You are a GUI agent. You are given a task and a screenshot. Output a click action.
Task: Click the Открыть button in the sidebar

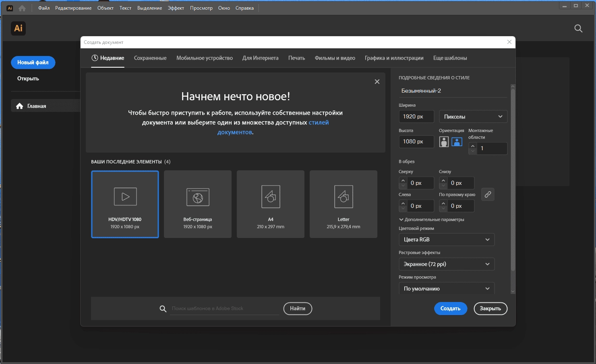(x=28, y=79)
